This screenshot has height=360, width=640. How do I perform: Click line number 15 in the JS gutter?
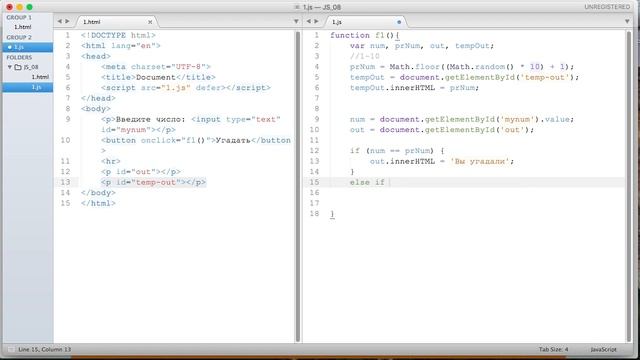pos(314,182)
